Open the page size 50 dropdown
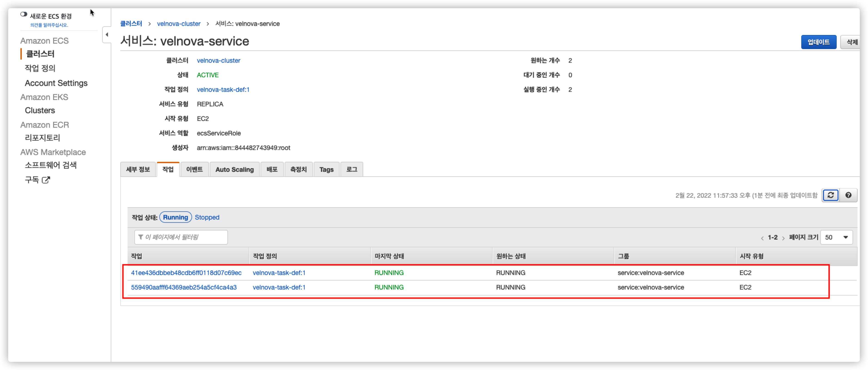 click(x=836, y=237)
